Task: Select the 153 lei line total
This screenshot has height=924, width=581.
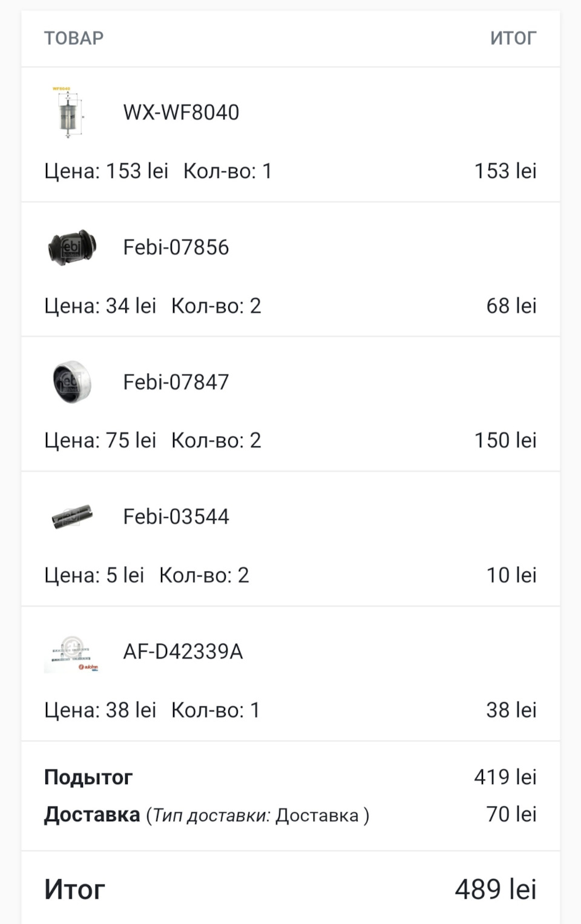Action: pyautogui.click(x=505, y=171)
